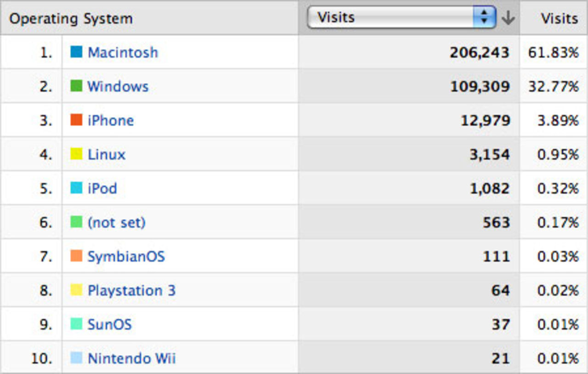Open the Windows operating system link

click(118, 86)
